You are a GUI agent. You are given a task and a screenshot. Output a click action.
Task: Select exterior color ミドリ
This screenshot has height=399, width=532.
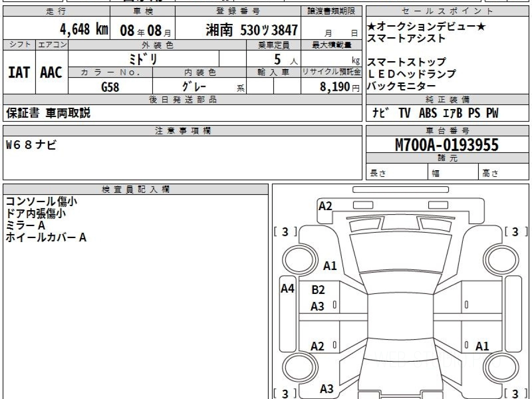pyautogui.click(x=143, y=59)
